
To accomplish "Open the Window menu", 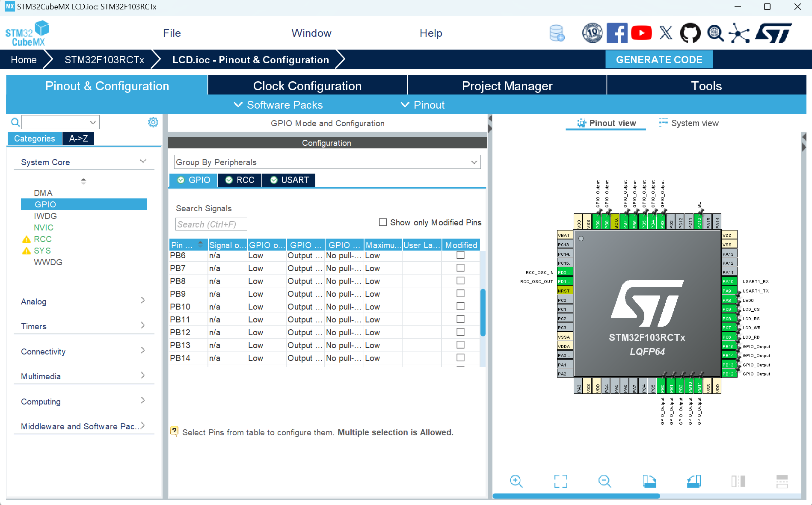I will pyautogui.click(x=311, y=33).
